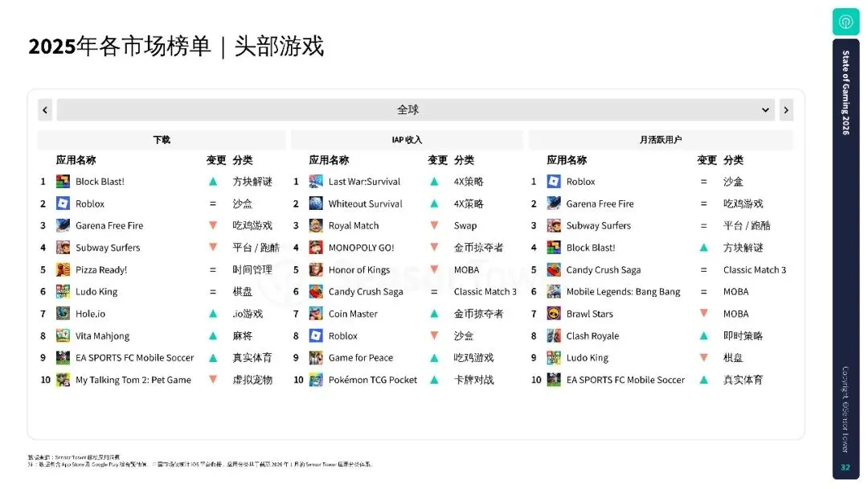The image size is (868, 489).
Task: Select the Last War:Survival icon
Action: [314, 181]
